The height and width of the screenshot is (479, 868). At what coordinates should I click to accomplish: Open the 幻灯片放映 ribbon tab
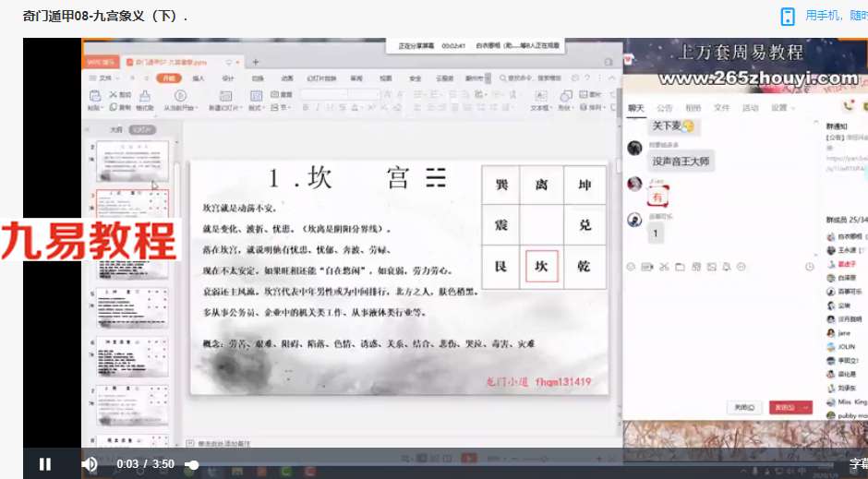tap(321, 78)
